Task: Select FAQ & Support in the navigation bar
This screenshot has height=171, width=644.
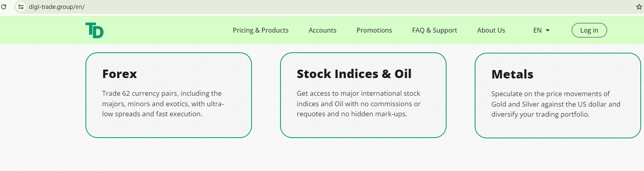Action: (434, 30)
